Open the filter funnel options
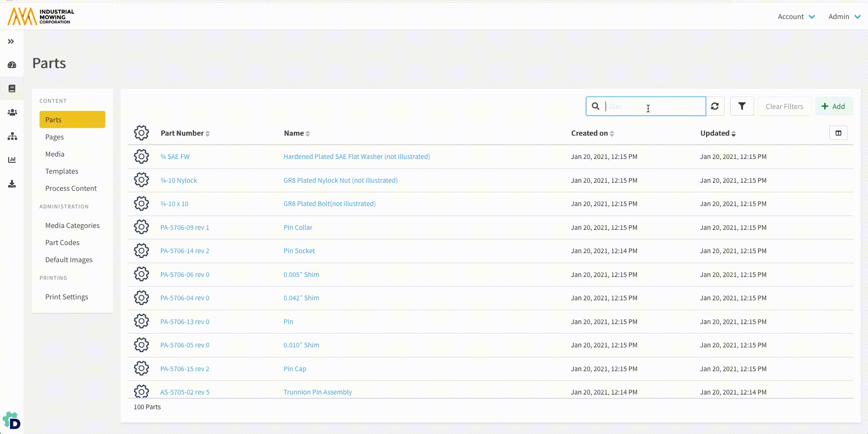Image resolution: width=868 pixels, height=434 pixels. click(x=742, y=107)
